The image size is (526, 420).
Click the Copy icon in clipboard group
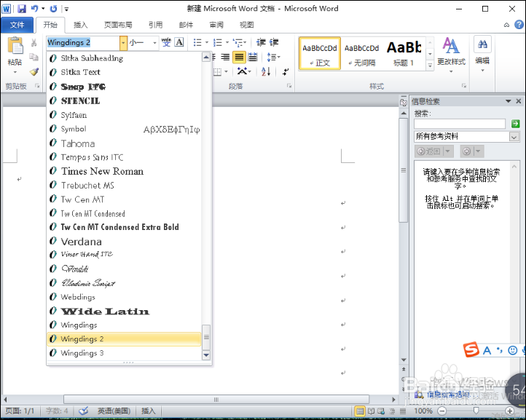pyautogui.click(x=34, y=58)
